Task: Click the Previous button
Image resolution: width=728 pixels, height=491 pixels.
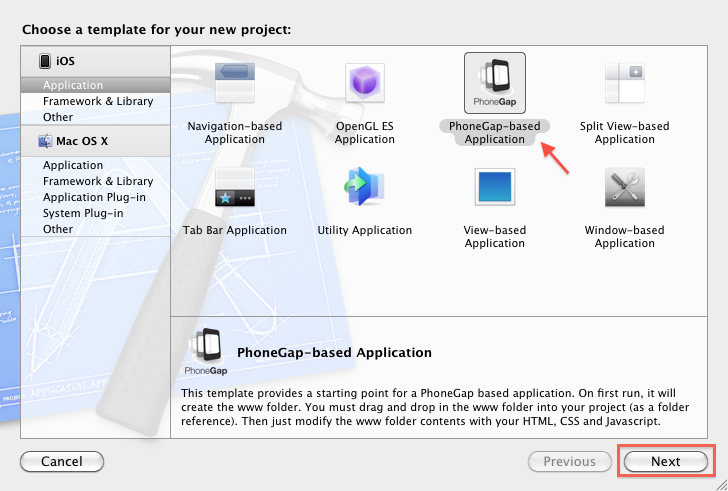Action: 570,461
